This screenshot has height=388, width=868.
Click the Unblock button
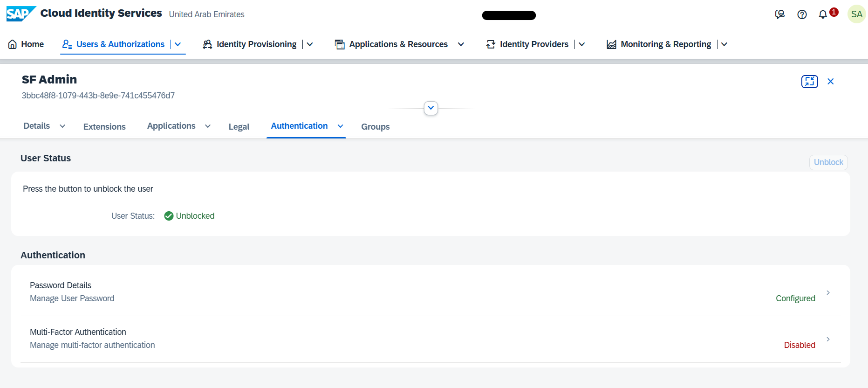tap(828, 162)
